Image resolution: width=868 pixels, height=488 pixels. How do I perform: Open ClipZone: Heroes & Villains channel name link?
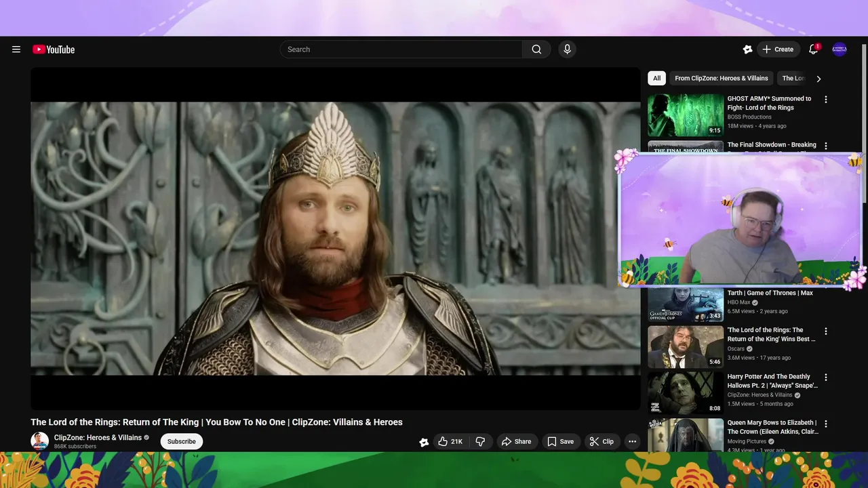(98, 438)
